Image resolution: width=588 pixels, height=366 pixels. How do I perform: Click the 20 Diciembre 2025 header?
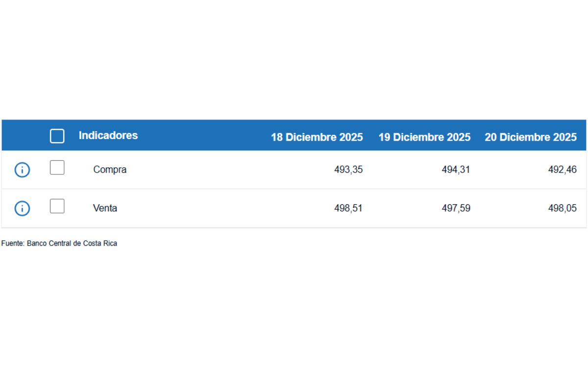(531, 137)
